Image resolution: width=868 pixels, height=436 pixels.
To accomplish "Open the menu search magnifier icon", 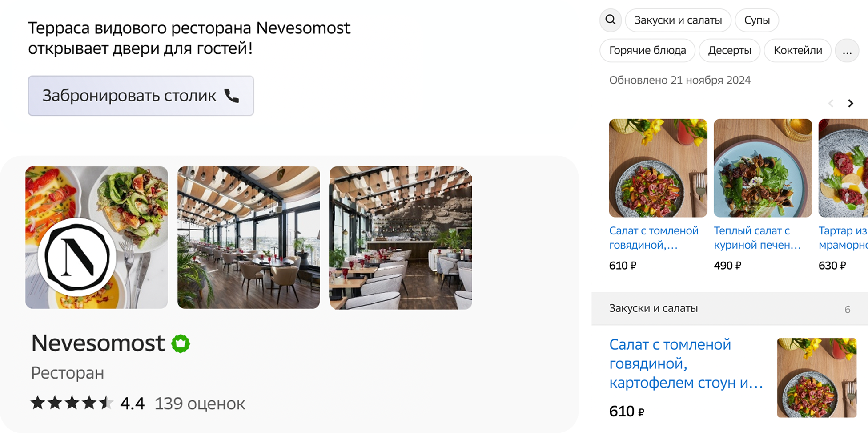I will (611, 20).
